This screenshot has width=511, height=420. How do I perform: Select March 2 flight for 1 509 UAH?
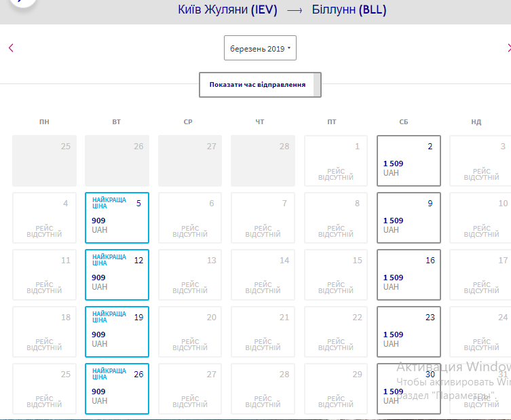point(409,161)
